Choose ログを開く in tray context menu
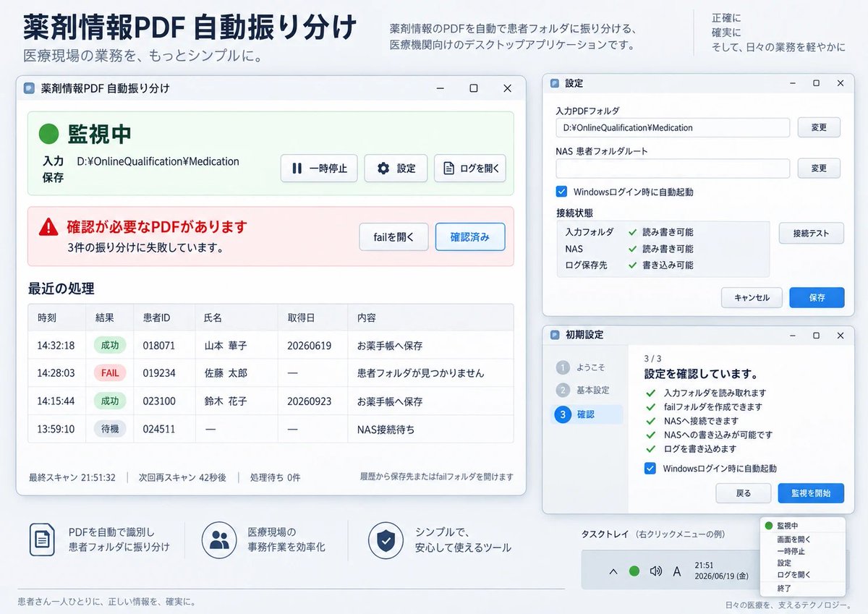The width and height of the screenshot is (868, 614). click(x=793, y=575)
